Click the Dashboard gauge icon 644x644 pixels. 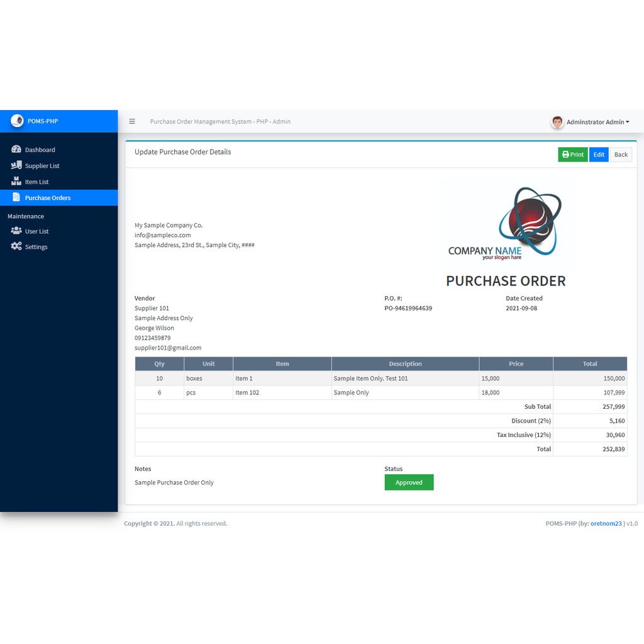16,150
